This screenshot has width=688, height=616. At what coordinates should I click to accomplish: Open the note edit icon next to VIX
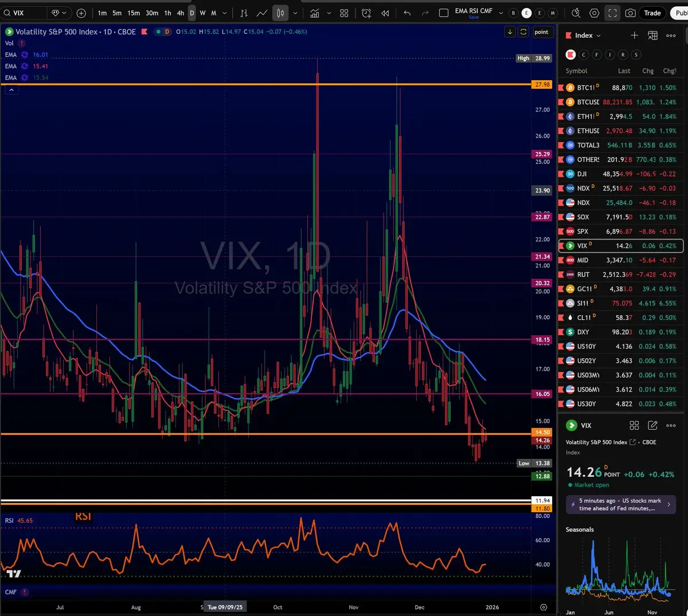point(652,425)
